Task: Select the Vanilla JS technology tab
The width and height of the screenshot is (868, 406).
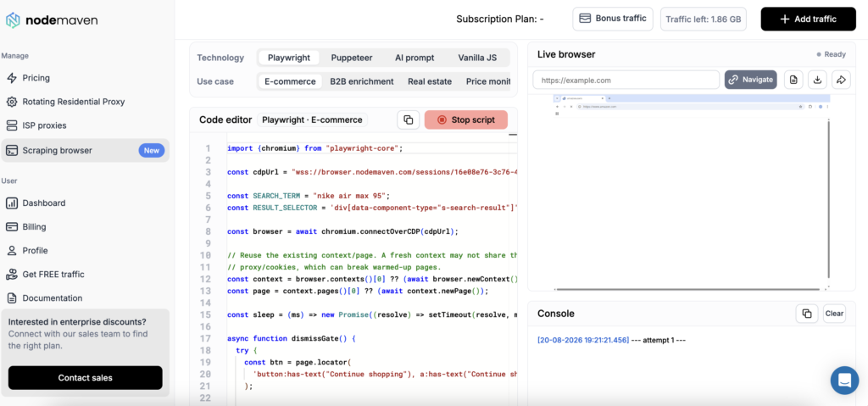Action: pyautogui.click(x=477, y=58)
